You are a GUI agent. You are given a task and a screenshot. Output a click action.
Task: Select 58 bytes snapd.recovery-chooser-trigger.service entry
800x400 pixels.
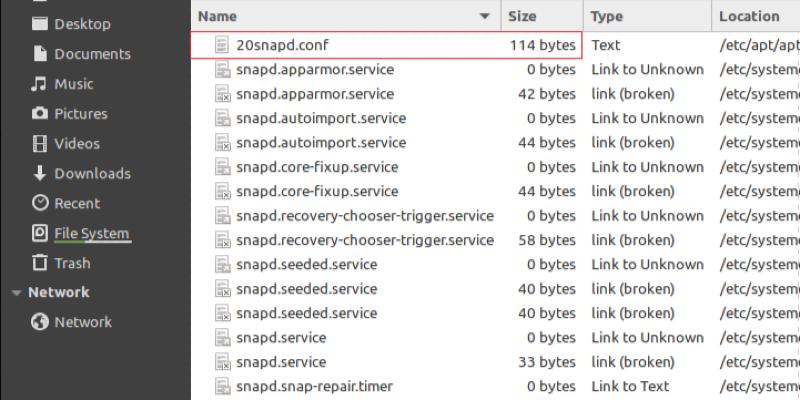(x=365, y=240)
